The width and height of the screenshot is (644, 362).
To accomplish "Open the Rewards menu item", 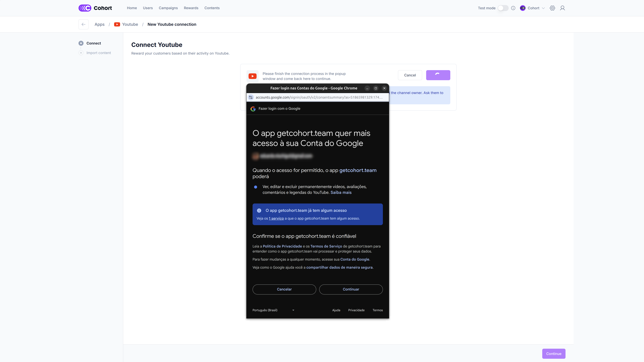I will [x=191, y=8].
